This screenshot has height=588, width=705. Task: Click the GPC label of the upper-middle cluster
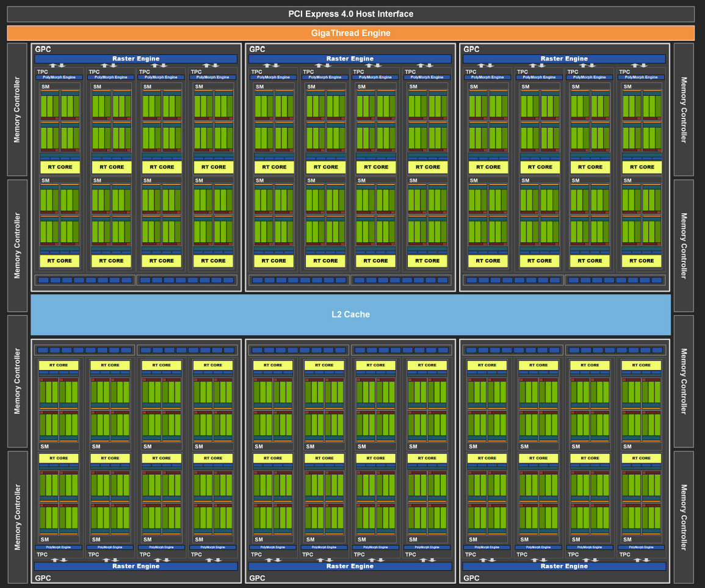[x=257, y=49]
